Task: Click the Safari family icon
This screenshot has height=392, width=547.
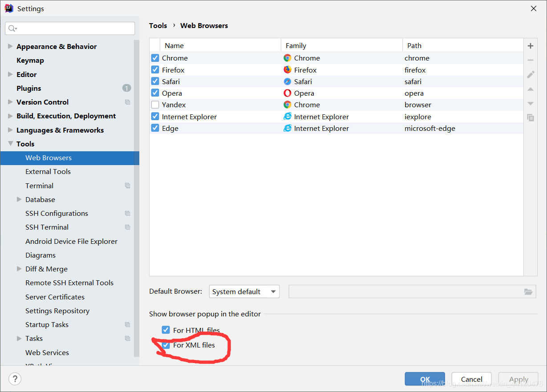Action: [288, 81]
